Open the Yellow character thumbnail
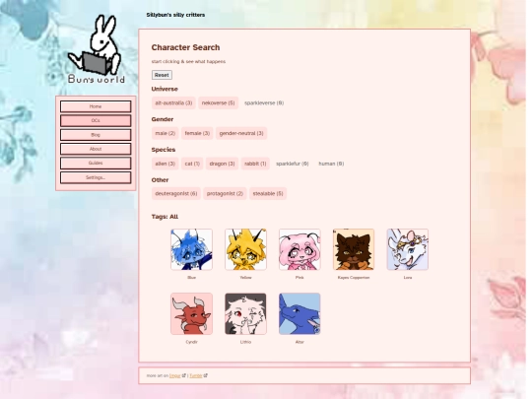 coord(245,249)
